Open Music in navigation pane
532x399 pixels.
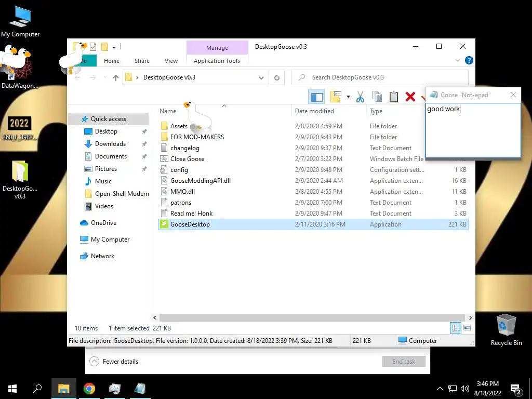103,181
